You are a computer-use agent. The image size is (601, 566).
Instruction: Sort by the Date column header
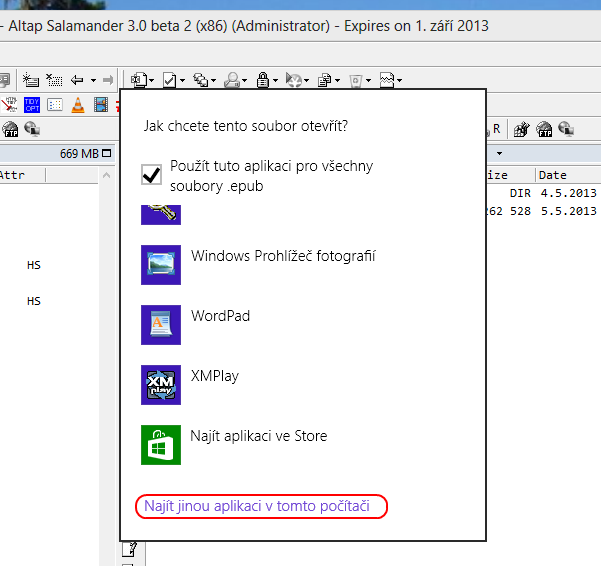point(568,175)
